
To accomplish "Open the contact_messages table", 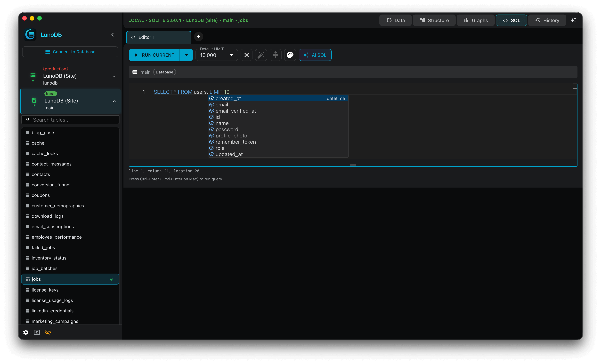I will click(x=70, y=164).
